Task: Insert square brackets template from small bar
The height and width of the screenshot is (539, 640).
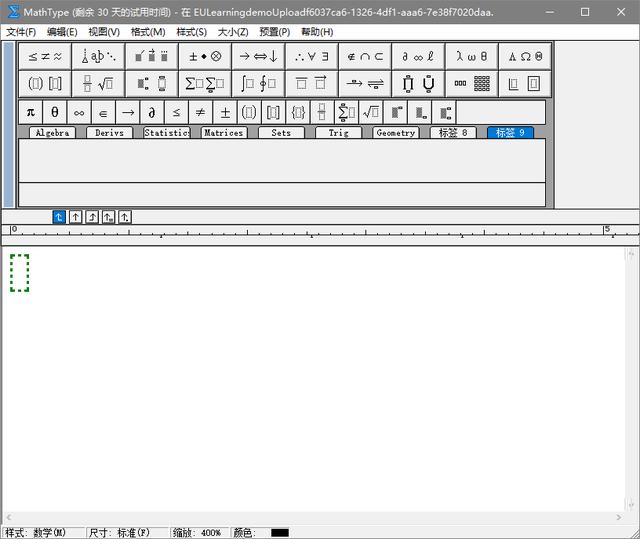Action: 273,112
